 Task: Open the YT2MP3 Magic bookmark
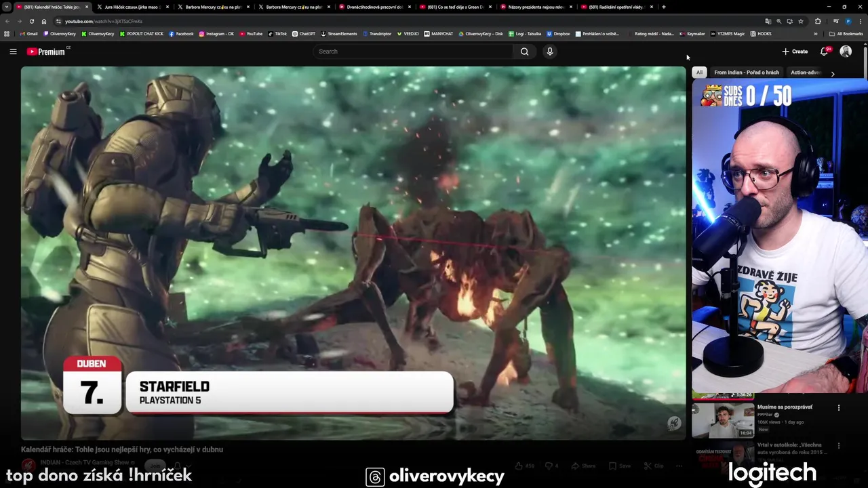point(727,34)
